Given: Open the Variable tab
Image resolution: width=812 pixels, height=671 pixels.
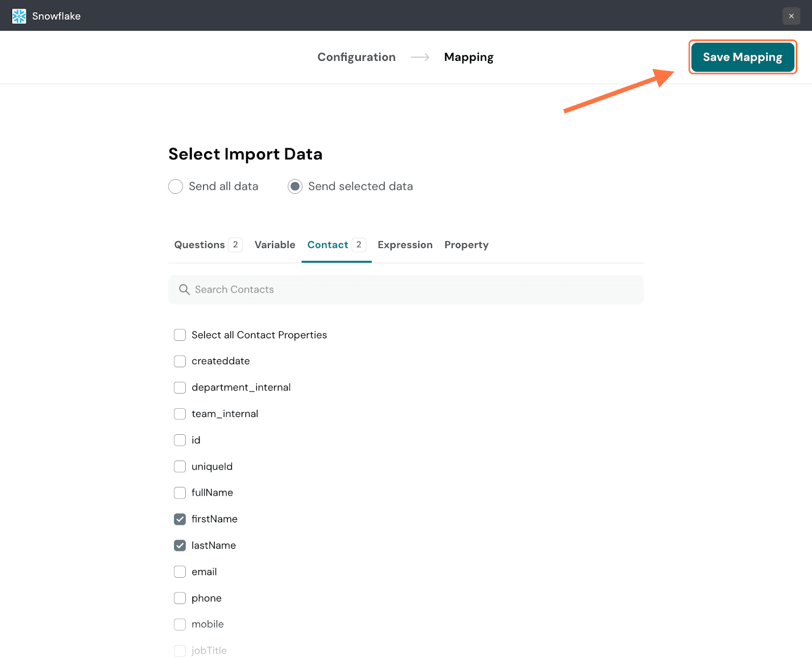Looking at the screenshot, I should click(x=275, y=245).
